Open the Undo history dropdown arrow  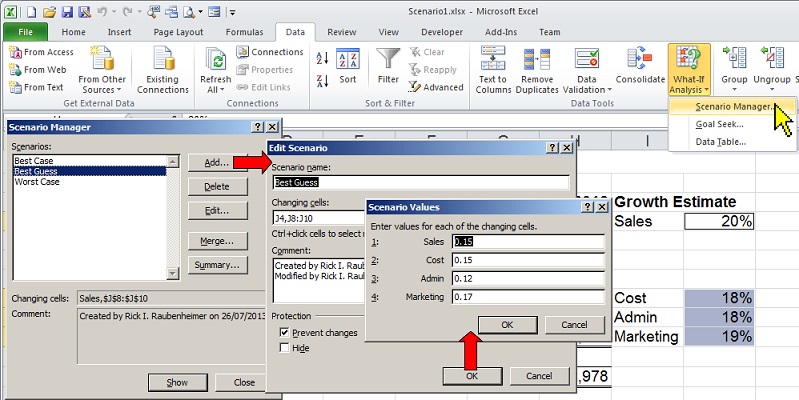point(113,11)
